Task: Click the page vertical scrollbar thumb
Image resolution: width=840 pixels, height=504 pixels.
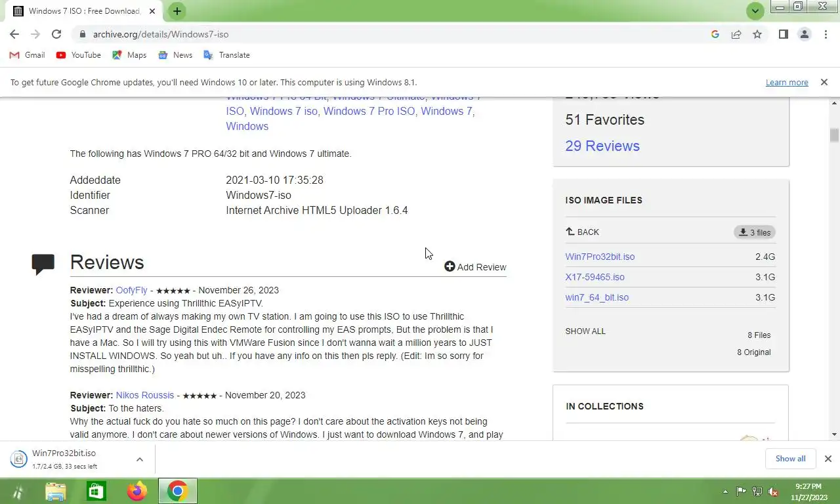Action: [x=835, y=135]
